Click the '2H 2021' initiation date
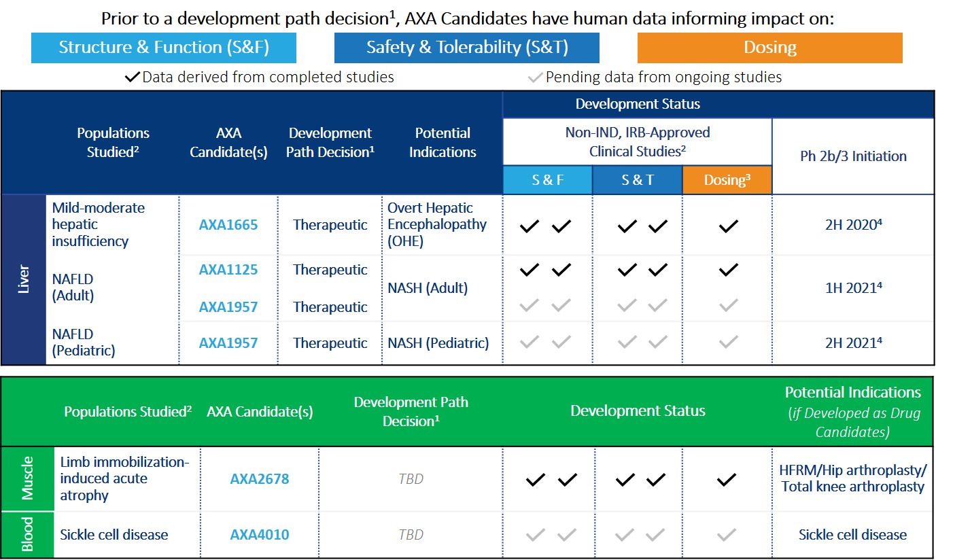 click(853, 343)
